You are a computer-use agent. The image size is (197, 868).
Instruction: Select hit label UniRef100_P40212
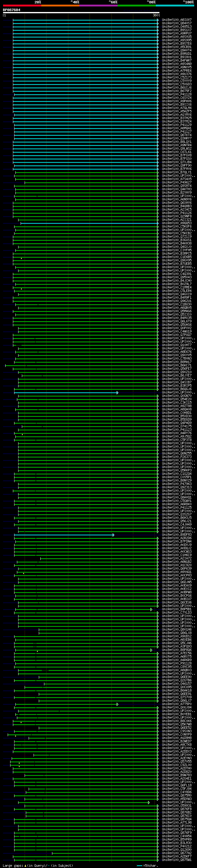click(x=176, y=846)
